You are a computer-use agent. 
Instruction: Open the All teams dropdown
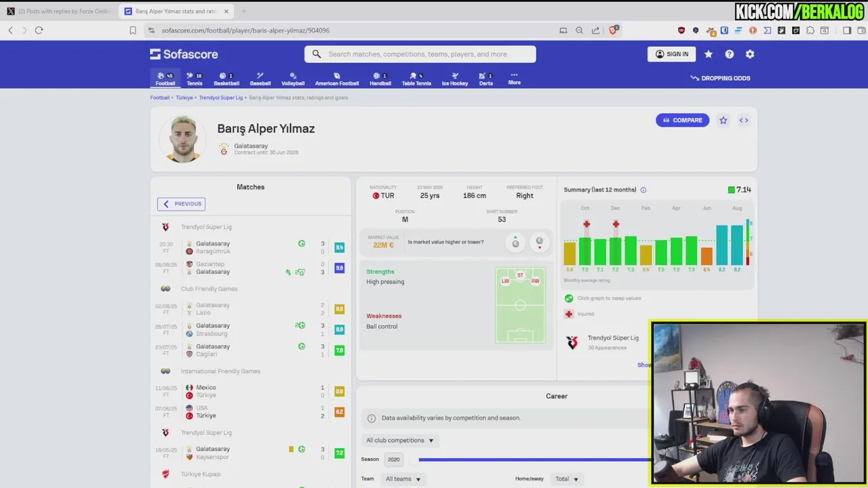pos(403,479)
